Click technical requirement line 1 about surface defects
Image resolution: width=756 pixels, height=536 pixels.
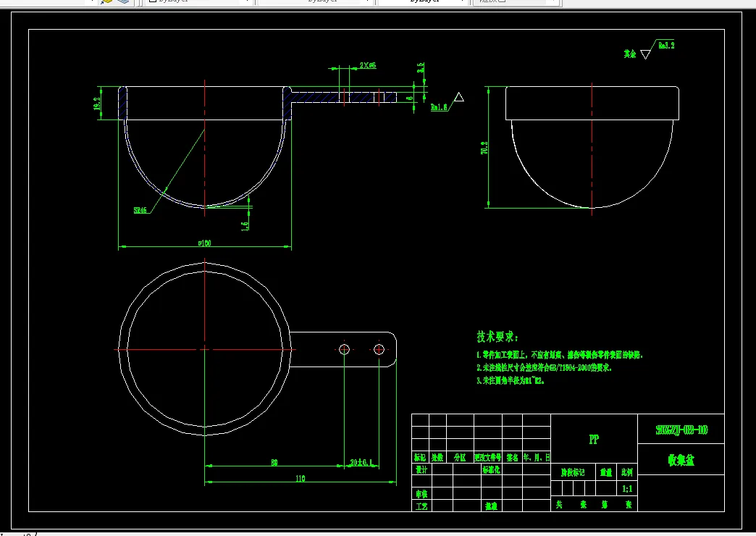point(559,355)
